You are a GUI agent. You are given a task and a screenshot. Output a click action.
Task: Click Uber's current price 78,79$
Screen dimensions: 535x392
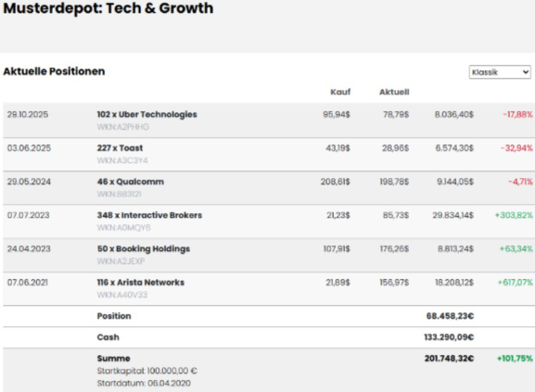[x=396, y=114]
